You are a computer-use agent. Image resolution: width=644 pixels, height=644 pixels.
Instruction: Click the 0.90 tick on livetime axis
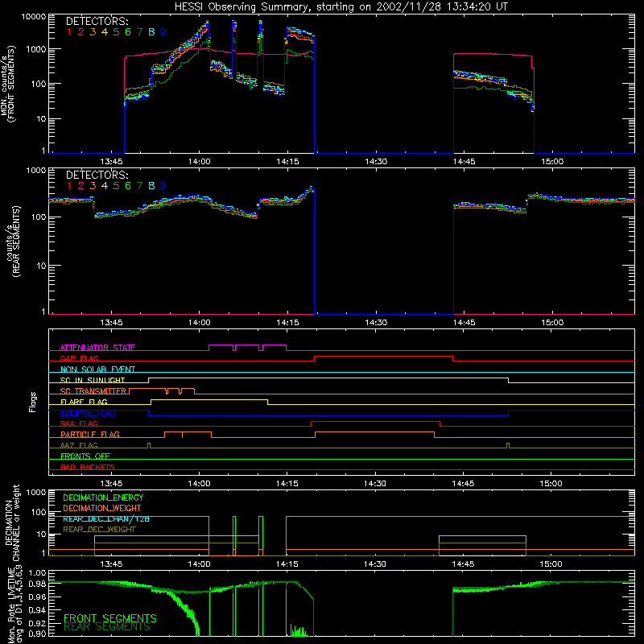point(37,634)
